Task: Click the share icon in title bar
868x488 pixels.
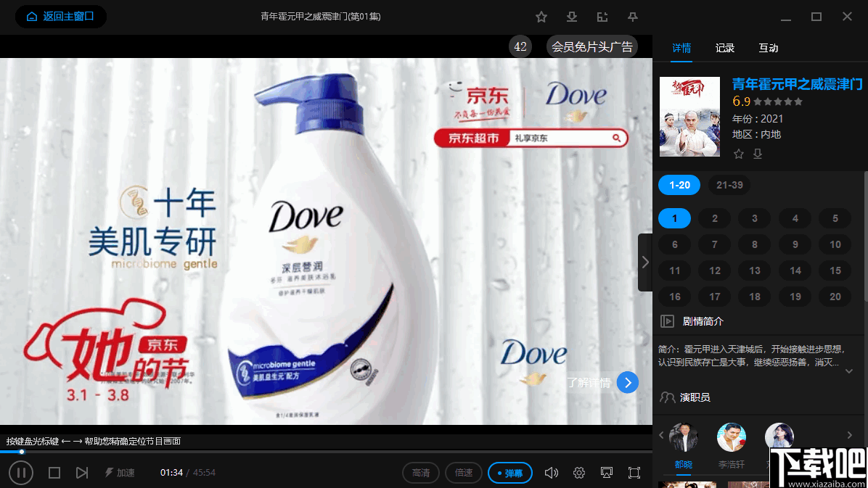Action: pyautogui.click(x=602, y=17)
